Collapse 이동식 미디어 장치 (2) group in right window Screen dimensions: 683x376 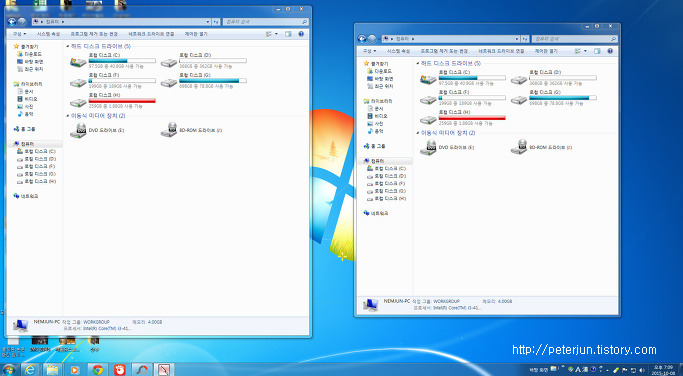418,133
